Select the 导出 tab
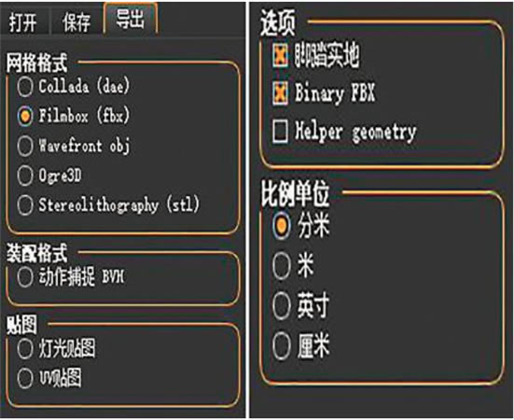Screen dimensions: 514x420 [x=131, y=19]
